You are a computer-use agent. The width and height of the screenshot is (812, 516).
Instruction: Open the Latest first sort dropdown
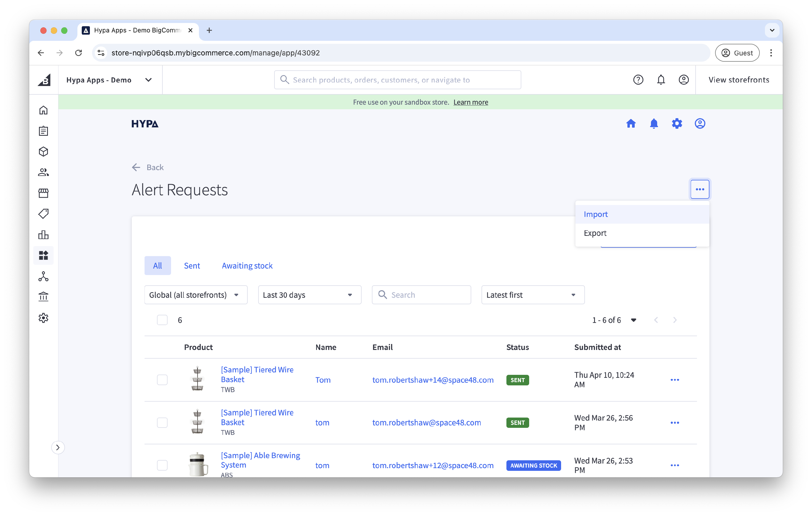tap(533, 295)
